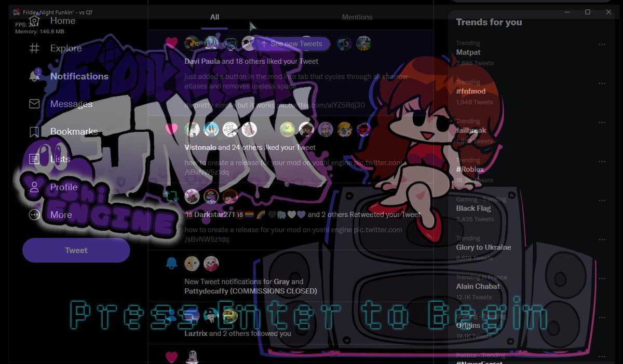Open the Matpat trend
This screenshot has height=364, width=623.
pos(468,52)
